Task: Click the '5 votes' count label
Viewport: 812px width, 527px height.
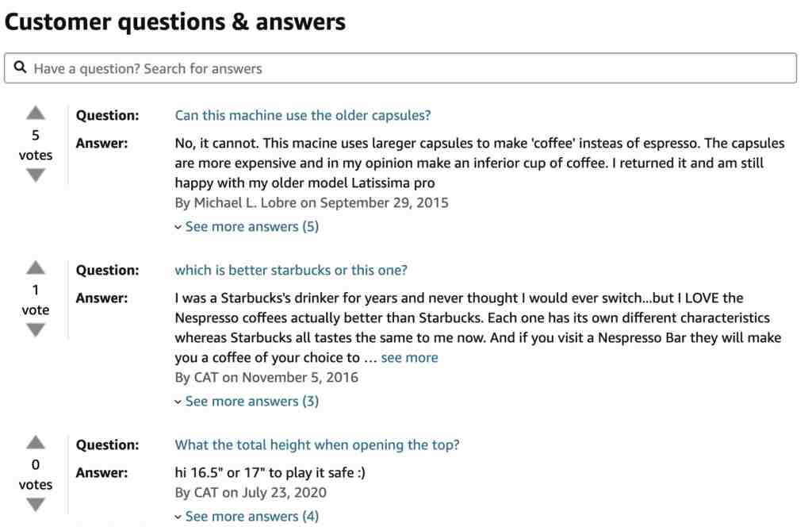Action: [36, 145]
